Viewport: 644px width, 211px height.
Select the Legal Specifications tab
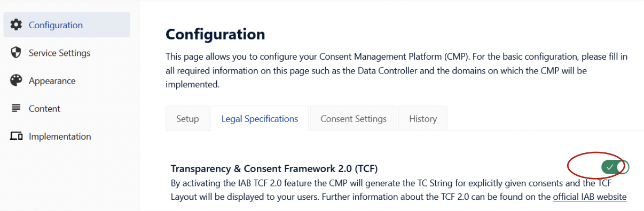coord(260,119)
